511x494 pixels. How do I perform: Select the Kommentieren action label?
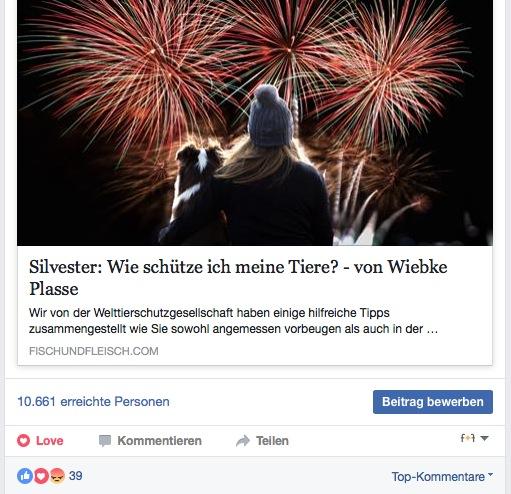(159, 441)
